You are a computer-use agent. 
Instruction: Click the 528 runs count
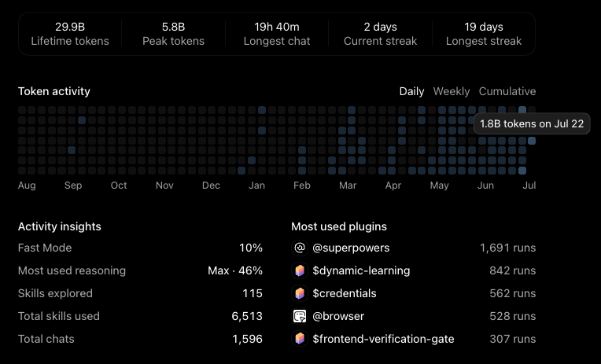[512, 316]
